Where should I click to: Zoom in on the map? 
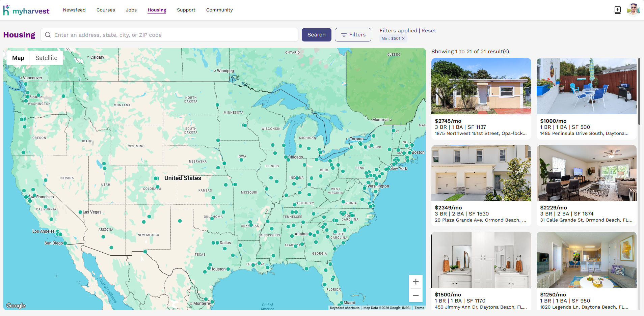tap(415, 282)
